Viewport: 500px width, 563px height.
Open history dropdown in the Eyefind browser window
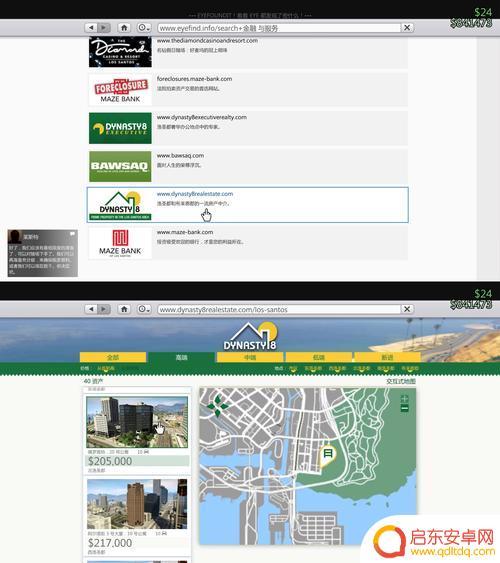(144, 28)
